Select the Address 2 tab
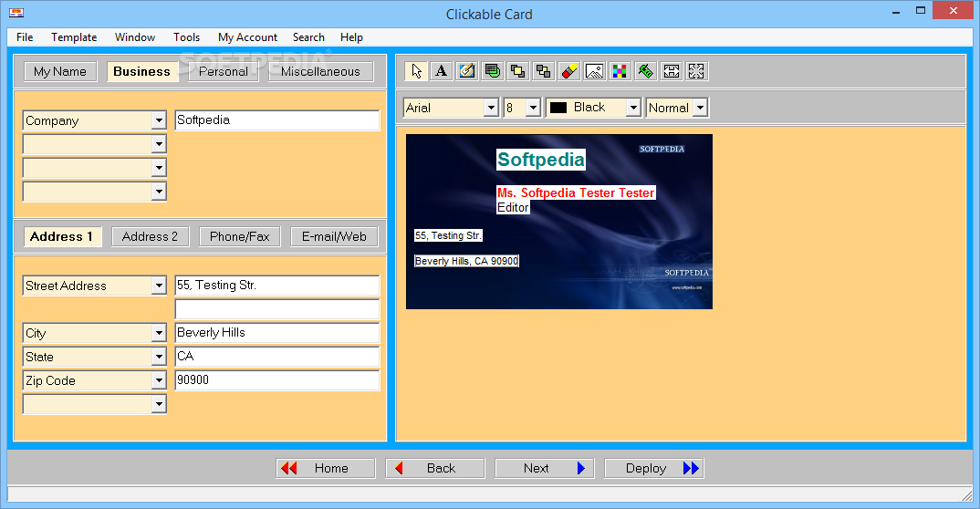The image size is (980, 509). click(x=150, y=236)
